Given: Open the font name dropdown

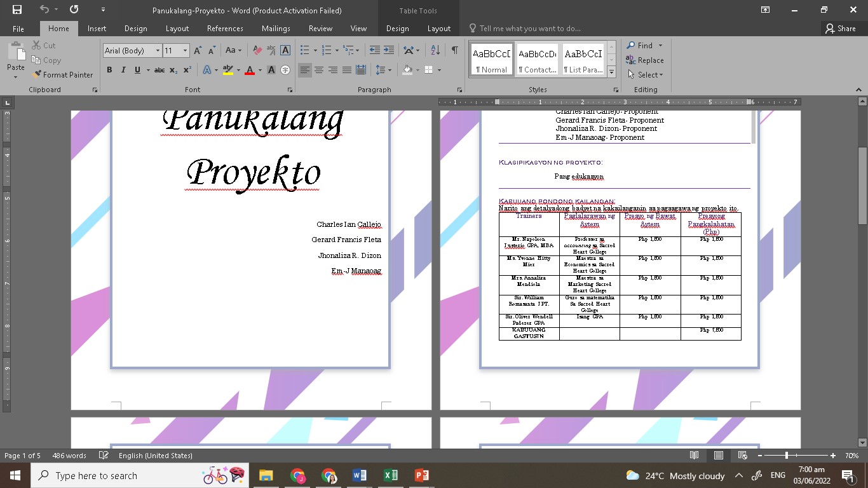Looking at the screenshot, I should click(158, 50).
